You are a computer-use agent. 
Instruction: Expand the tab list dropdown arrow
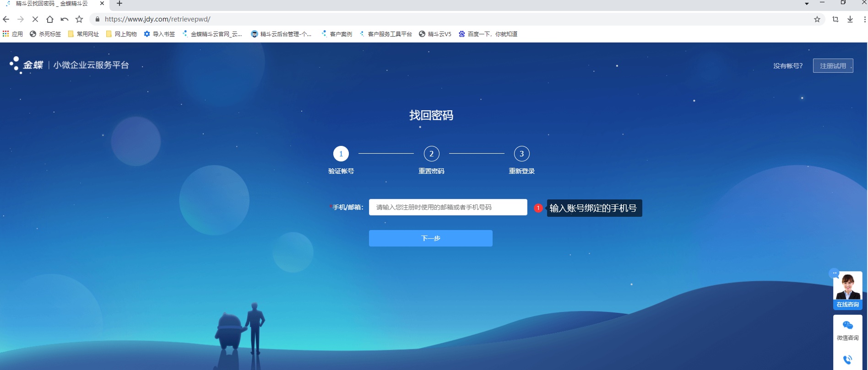click(807, 4)
